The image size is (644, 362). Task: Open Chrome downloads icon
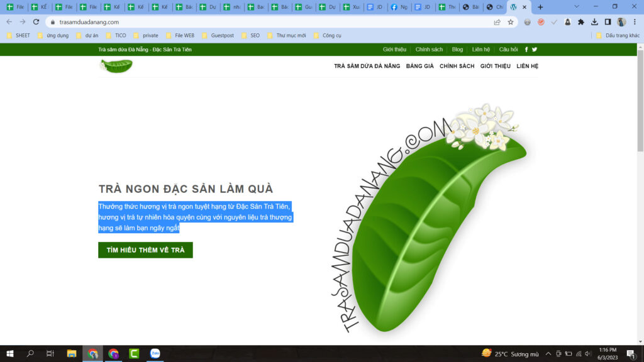tap(594, 22)
